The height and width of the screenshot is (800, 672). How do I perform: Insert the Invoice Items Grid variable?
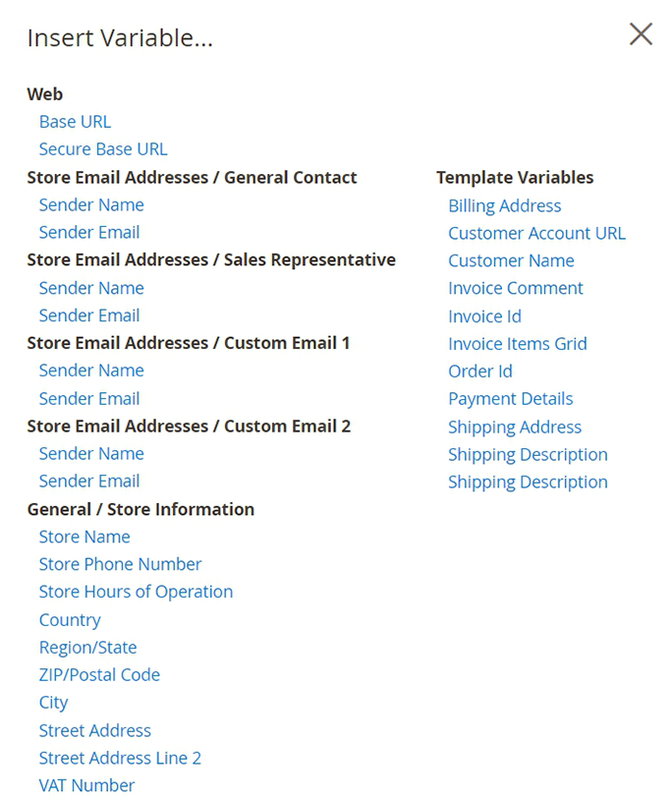(x=518, y=344)
